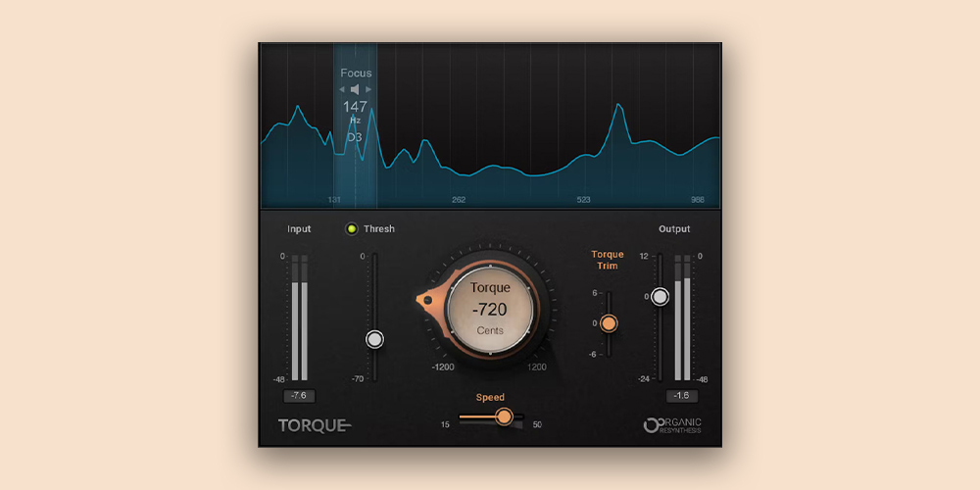The width and height of the screenshot is (980, 490).
Task: Click the 147 Hz focus frequency value
Action: coord(355,107)
